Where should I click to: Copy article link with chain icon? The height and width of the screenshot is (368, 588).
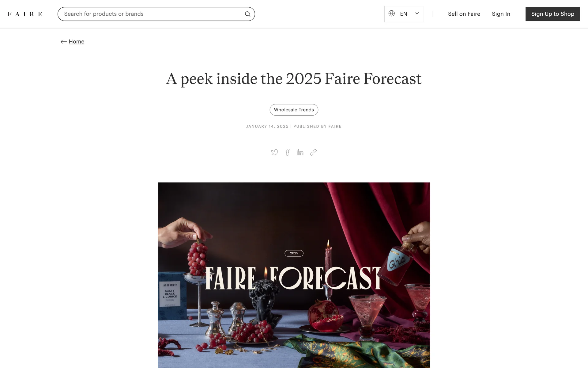(x=313, y=152)
